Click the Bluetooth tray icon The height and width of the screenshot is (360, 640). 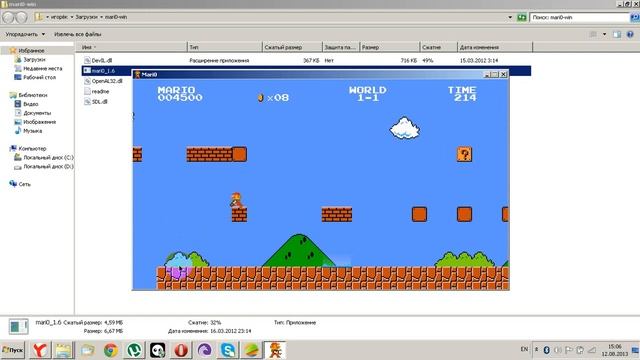pos(547,350)
